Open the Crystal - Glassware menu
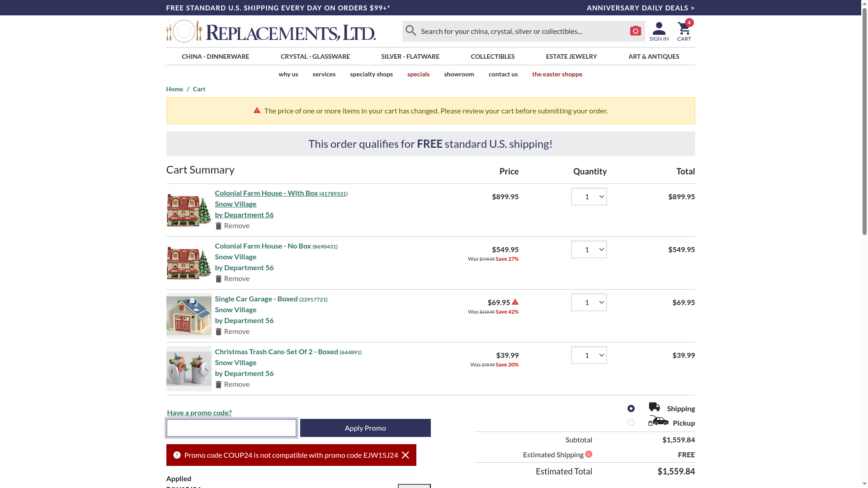 coord(315,56)
